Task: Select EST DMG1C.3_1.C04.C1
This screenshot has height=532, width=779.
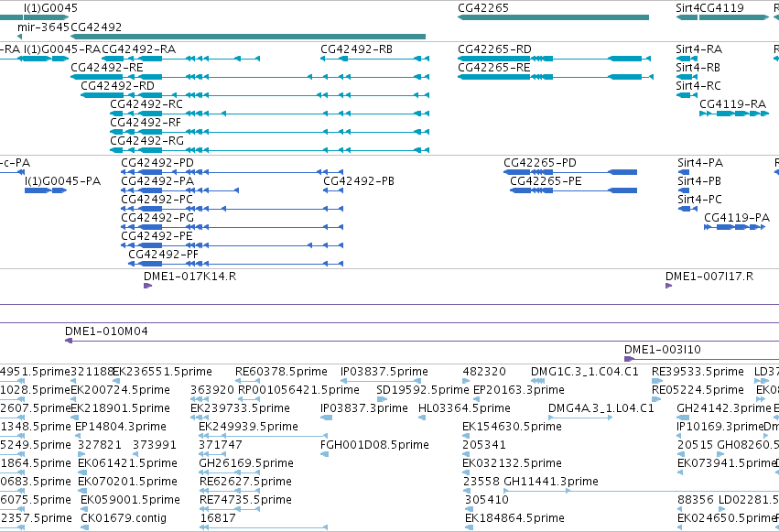Action: pyautogui.click(x=537, y=381)
